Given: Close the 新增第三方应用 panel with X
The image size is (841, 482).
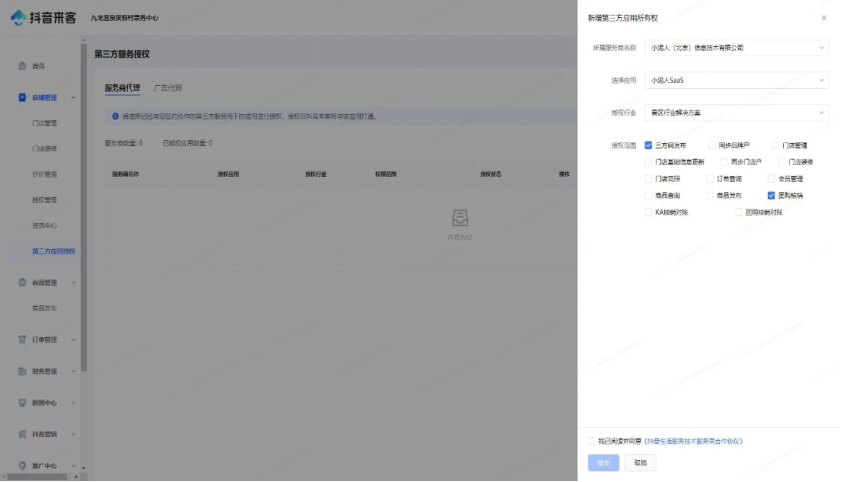Looking at the screenshot, I should point(824,18).
